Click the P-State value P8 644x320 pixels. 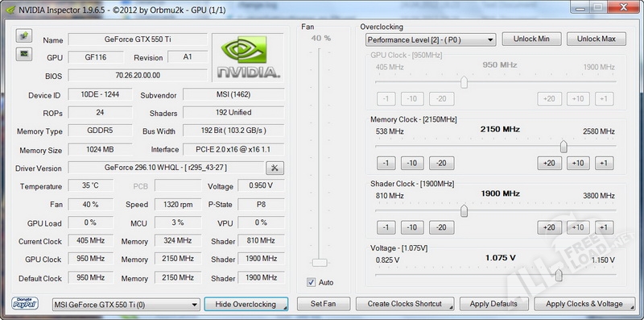(x=261, y=204)
